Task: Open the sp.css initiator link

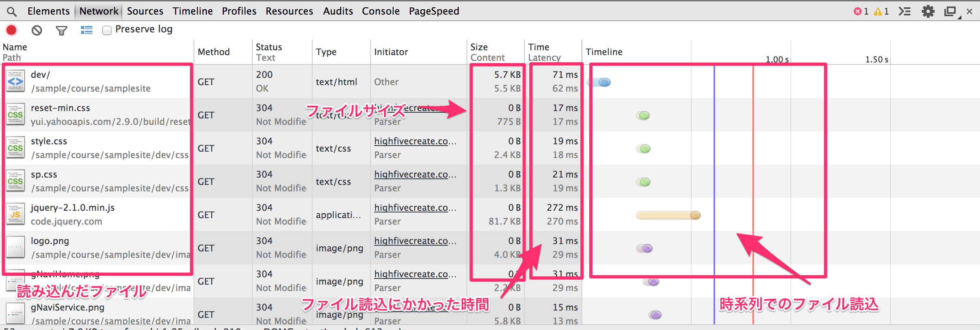Action: coord(415,174)
